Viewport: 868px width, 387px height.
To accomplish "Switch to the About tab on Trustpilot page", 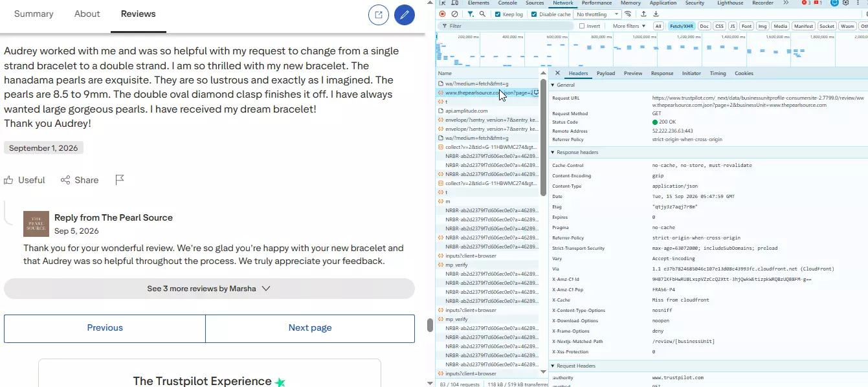I will pos(87,14).
